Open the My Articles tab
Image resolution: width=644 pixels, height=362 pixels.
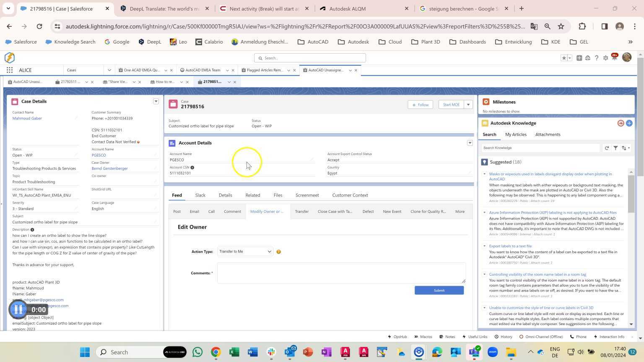[516, 134]
